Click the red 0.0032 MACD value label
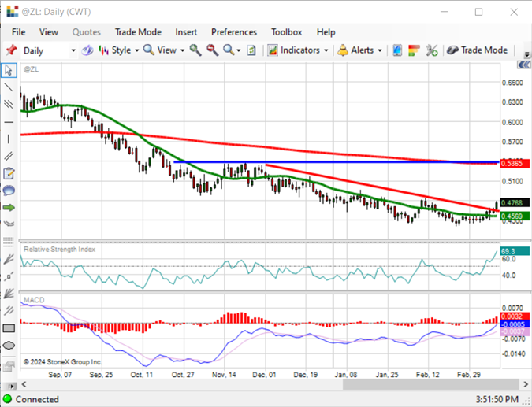Screen dimensions: 532x407 (515, 316)
